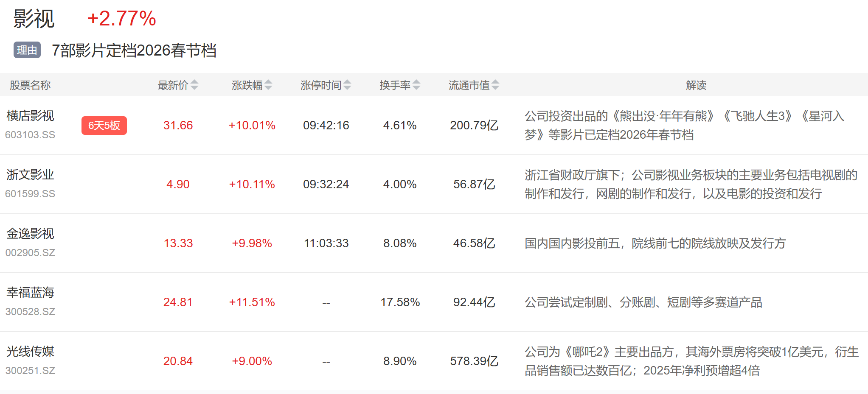Sort by 流通市值 arrow icon
This screenshot has width=868, height=394.
495,85
